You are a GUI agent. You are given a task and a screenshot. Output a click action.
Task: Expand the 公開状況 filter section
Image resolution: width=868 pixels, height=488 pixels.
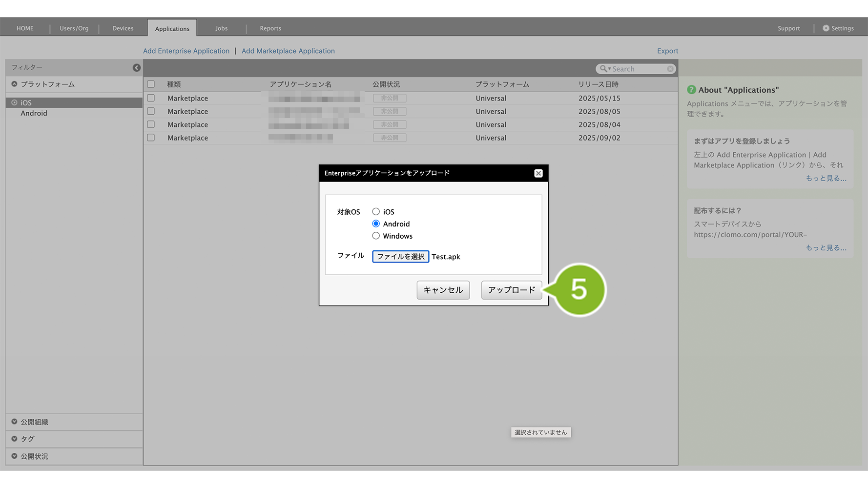pos(15,456)
